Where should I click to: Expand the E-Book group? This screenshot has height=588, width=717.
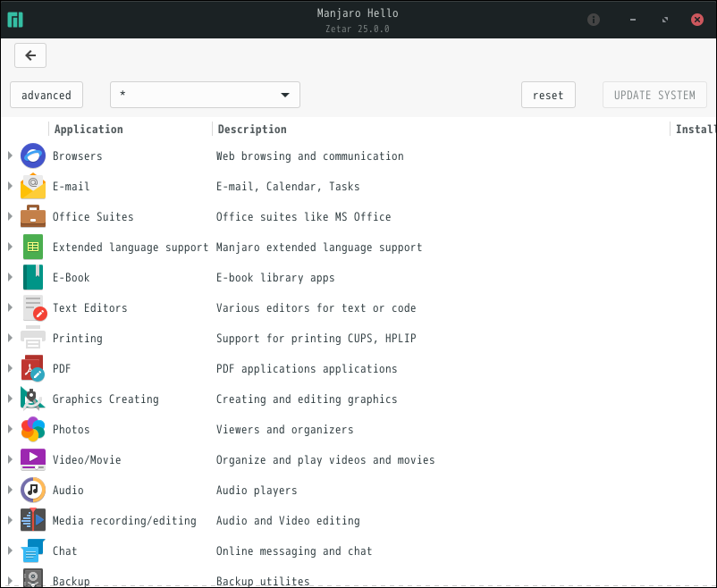10,278
